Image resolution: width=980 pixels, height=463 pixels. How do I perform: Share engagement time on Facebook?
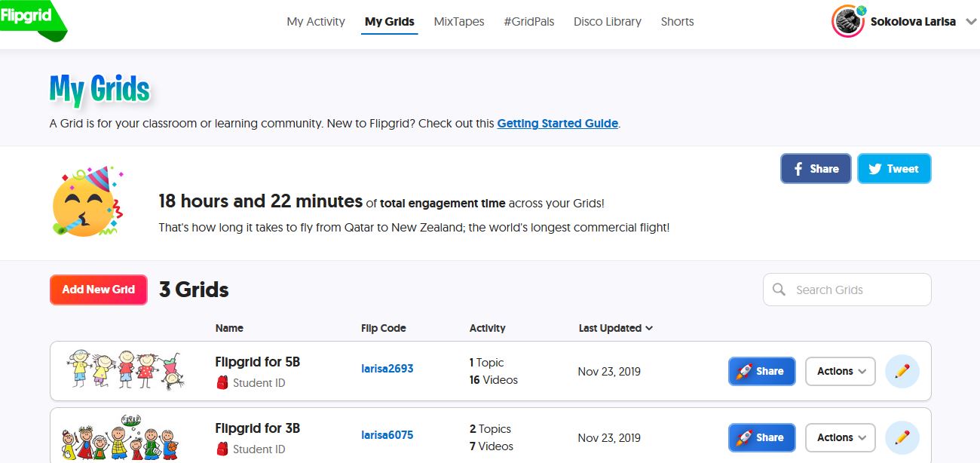[x=816, y=169]
